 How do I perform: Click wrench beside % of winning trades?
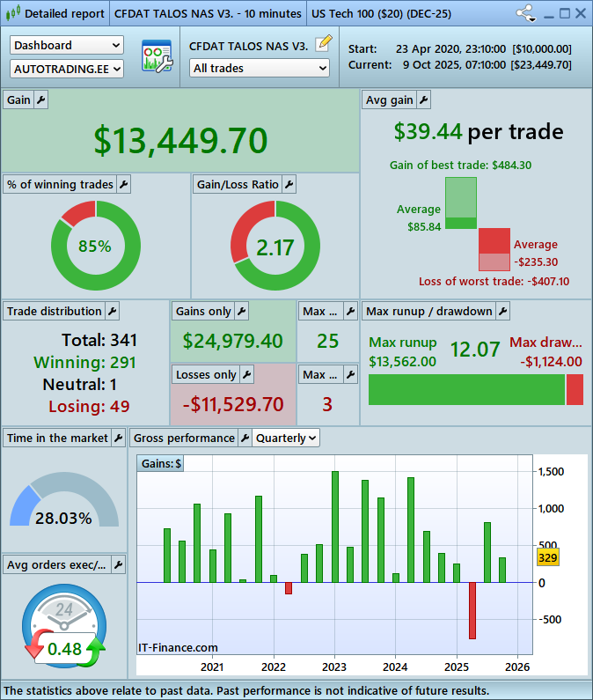click(123, 184)
